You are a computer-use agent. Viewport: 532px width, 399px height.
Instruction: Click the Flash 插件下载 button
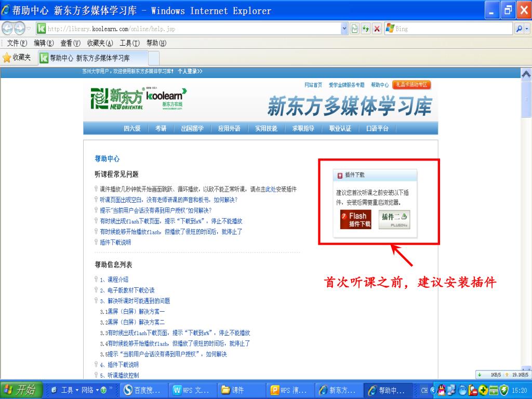pos(355,219)
